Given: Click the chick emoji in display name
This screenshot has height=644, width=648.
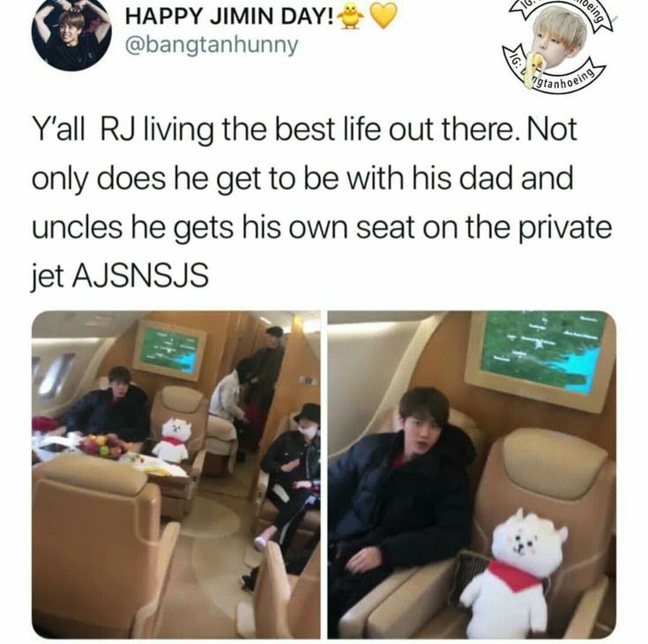Looking at the screenshot, I should [351, 16].
